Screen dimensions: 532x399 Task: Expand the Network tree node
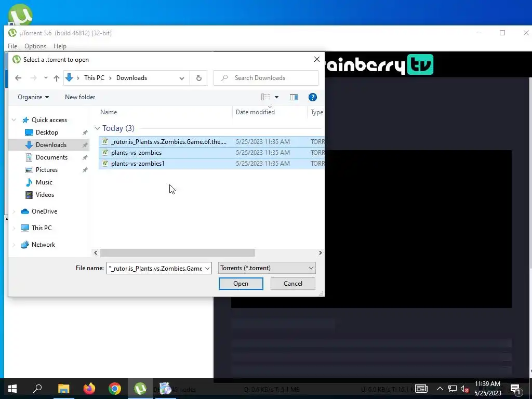click(14, 245)
